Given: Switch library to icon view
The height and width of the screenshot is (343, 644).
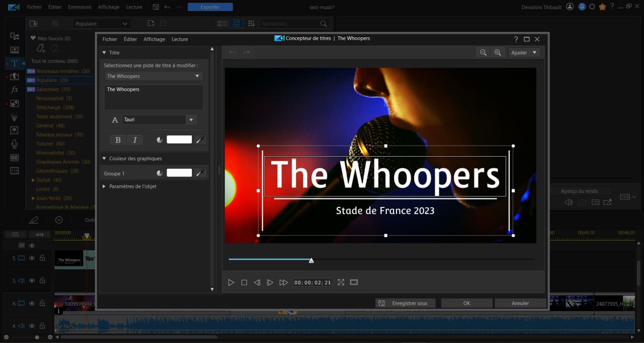Looking at the screenshot, I should click(x=236, y=24).
